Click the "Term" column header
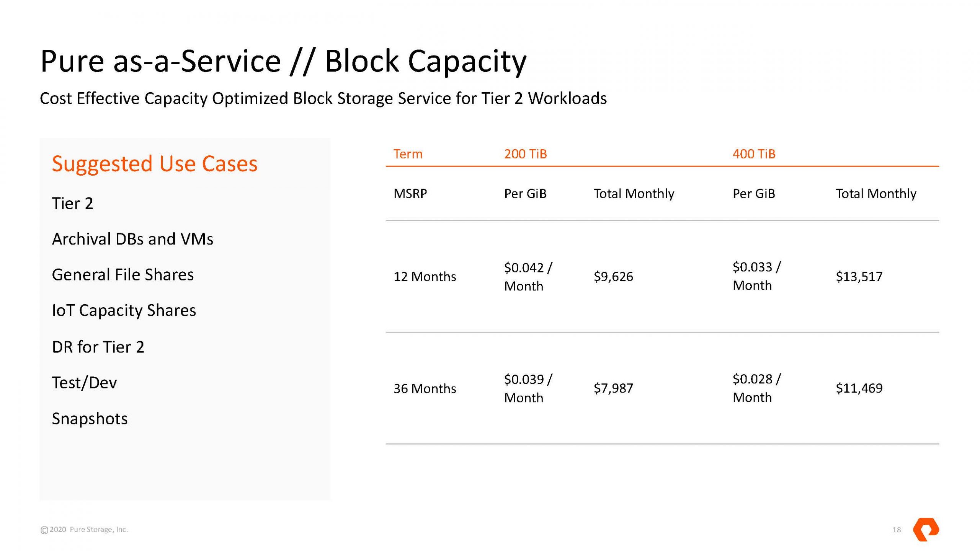The image size is (980, 551). [408, 154]
